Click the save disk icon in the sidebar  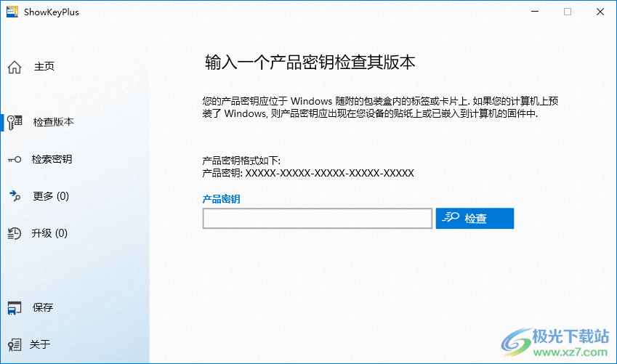pos(15,308)
